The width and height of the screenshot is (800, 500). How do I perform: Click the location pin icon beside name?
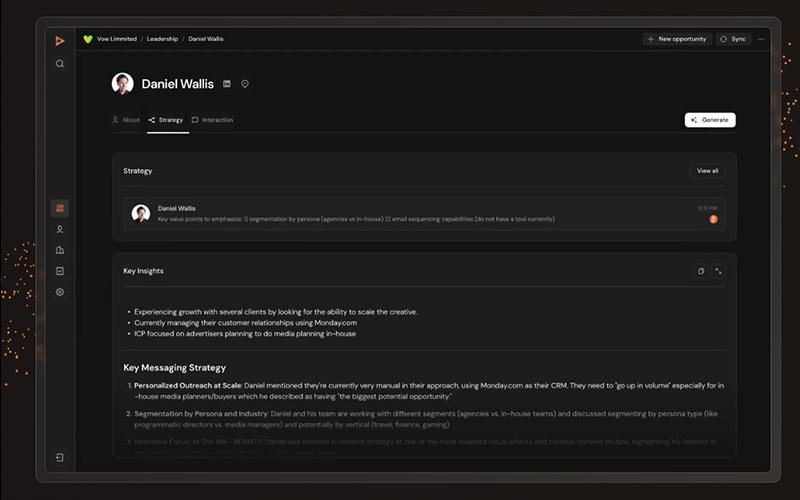(x=245, y=84)
